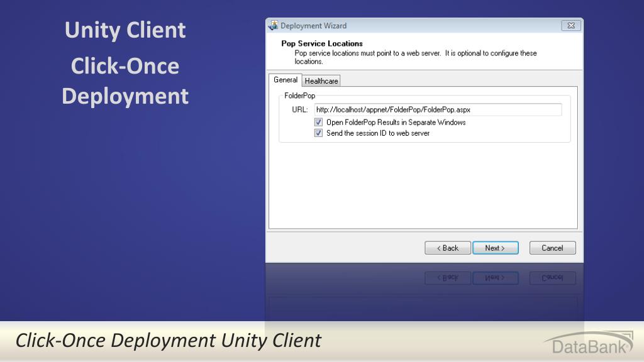Click the Deployment Wizard title bar icon
This screenshot has height=362, width=644.
(x=273, y=25)
